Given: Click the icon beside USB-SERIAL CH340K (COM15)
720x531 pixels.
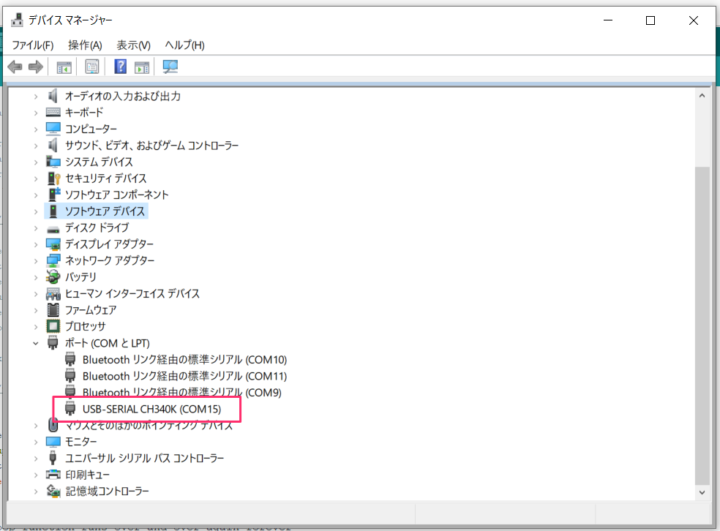Looking at the screenshot, I should point(70,409).
